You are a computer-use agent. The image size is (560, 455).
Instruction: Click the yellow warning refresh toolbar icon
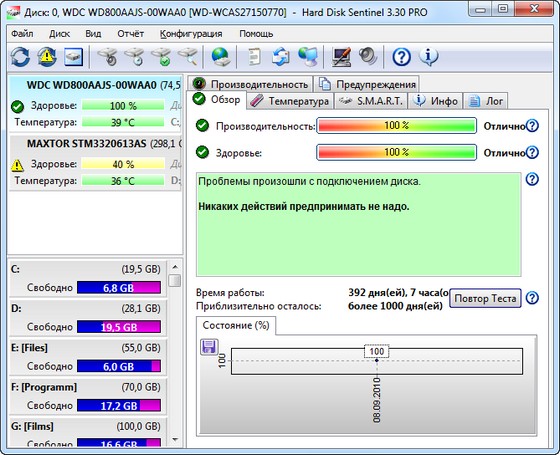[x=47, y=56]
